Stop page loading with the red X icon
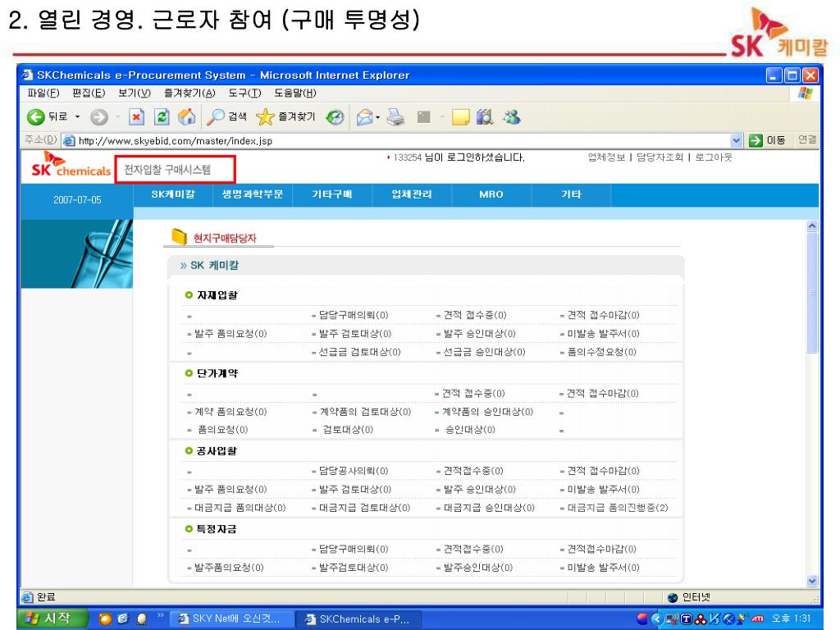Image resolution: width=840 pixels, height=630 pixels. (x=137, y=116)
